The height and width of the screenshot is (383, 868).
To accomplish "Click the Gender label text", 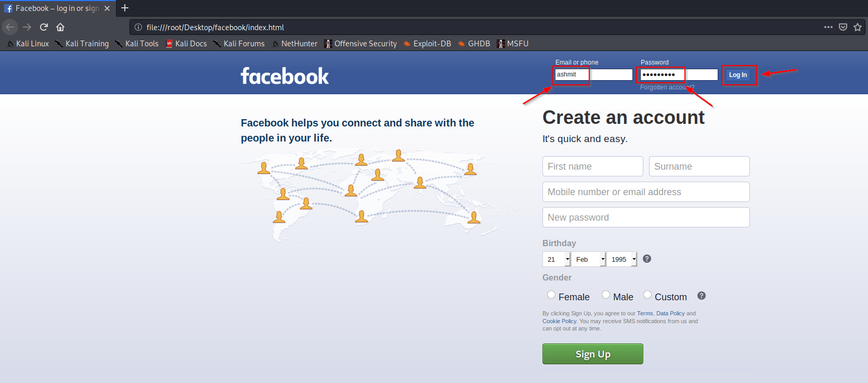I will [557, 277].
